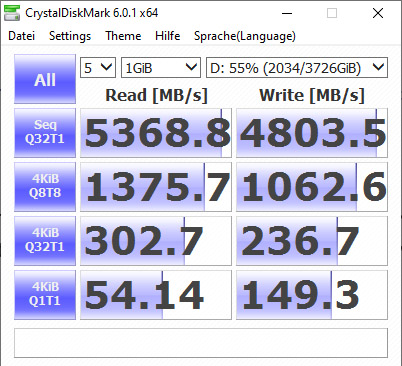Click the CrystalDiskMark app icon in title bar
The image size is (402, 366).
(x=12, y=13)
